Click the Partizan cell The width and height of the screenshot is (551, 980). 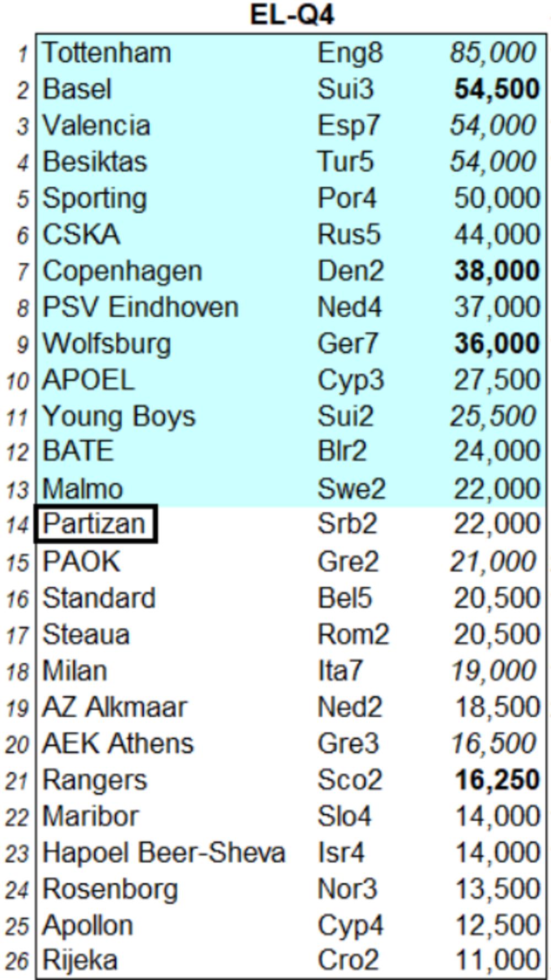(95, 524)
